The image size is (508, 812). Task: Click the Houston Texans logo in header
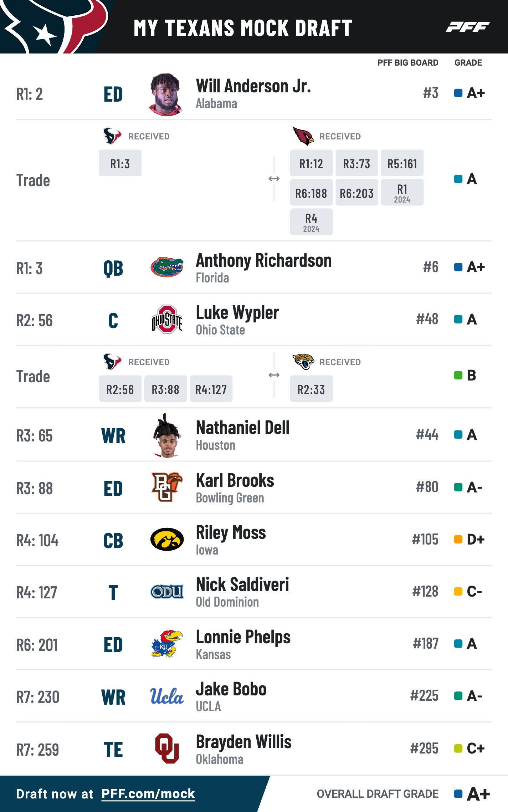point(53,26)
